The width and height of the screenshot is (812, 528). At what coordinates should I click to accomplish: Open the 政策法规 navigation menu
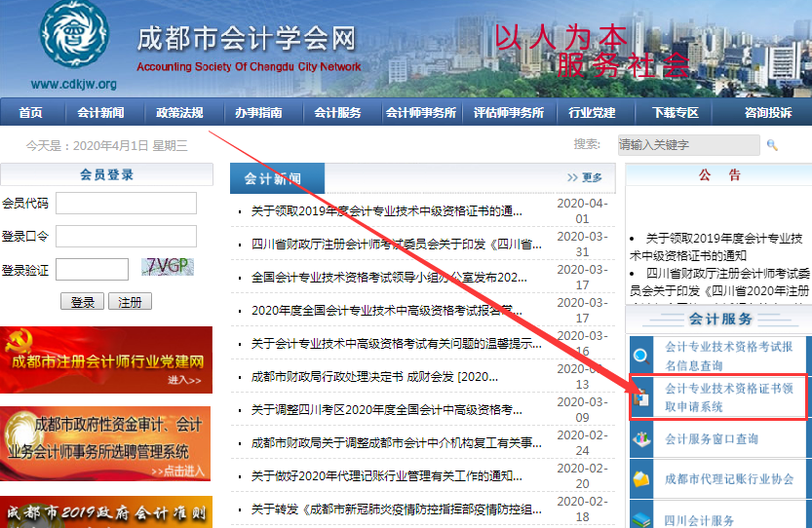point(180,113)
